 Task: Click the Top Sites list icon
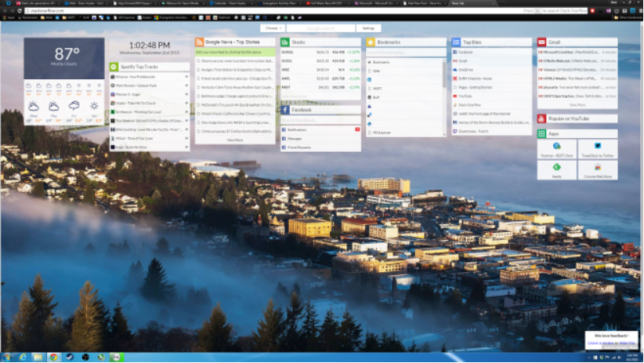456,42
